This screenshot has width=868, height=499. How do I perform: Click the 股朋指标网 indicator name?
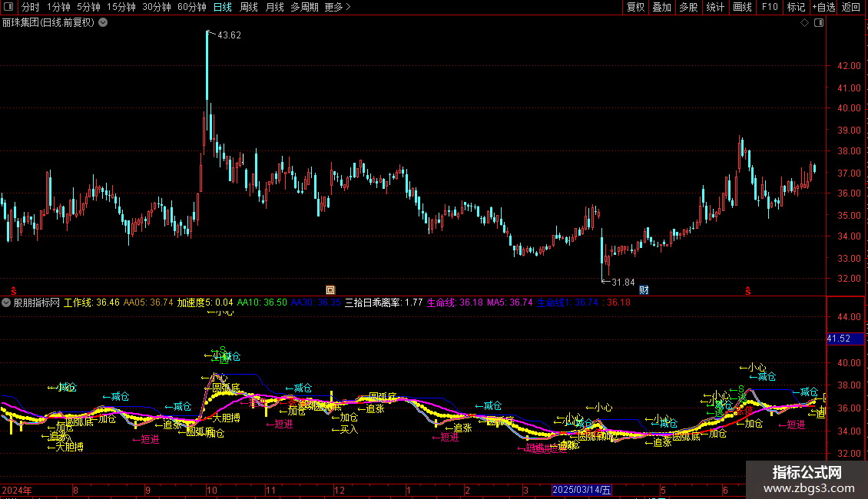point(37,302)
